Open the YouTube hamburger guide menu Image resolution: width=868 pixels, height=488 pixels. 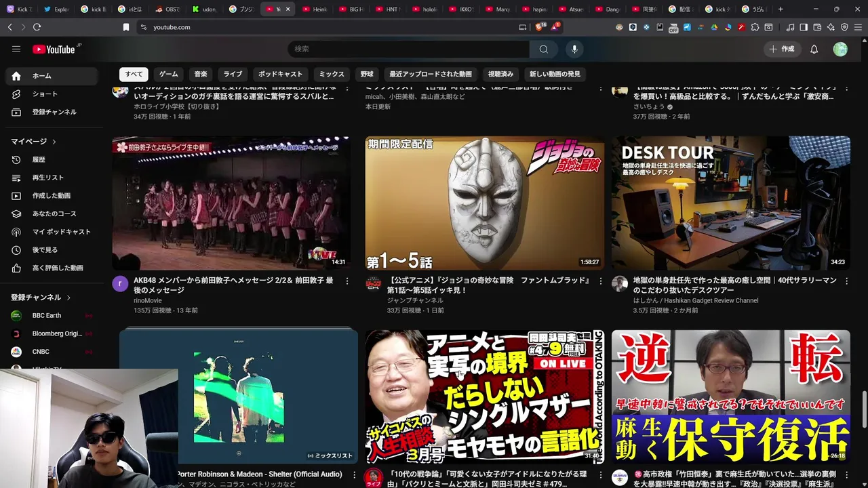coord(16,49)
